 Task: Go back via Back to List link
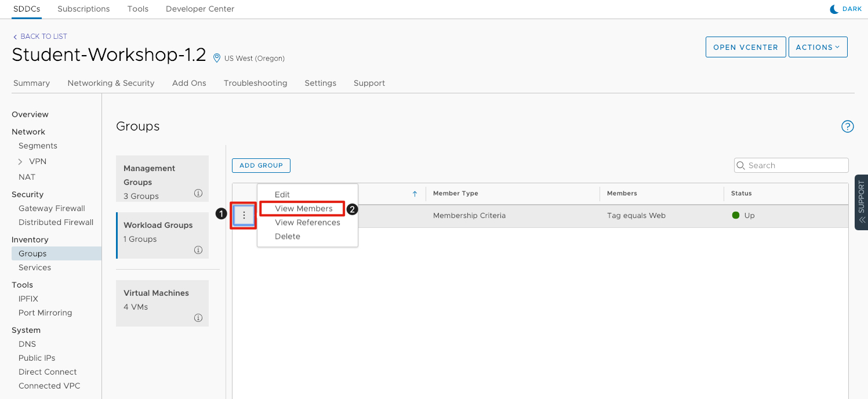(x=40, y=37)
